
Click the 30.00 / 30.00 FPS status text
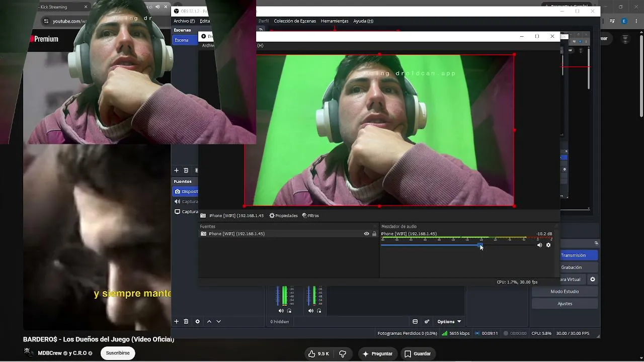click(x=573, y=333)
